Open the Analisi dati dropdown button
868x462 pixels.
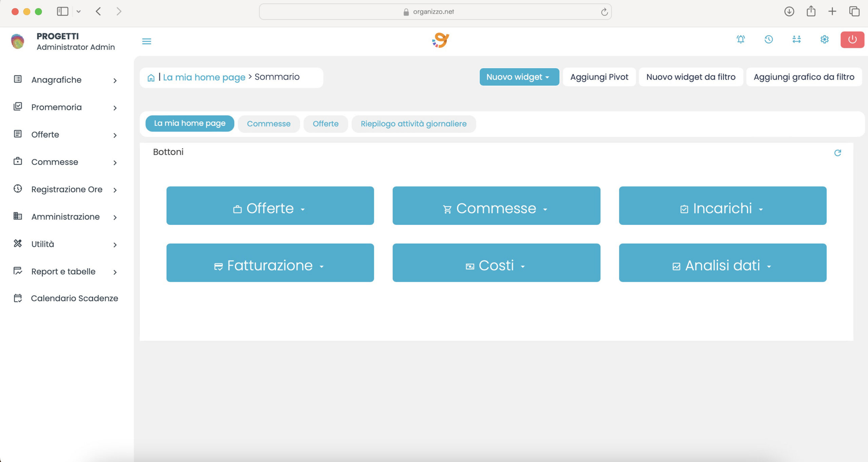723,263
